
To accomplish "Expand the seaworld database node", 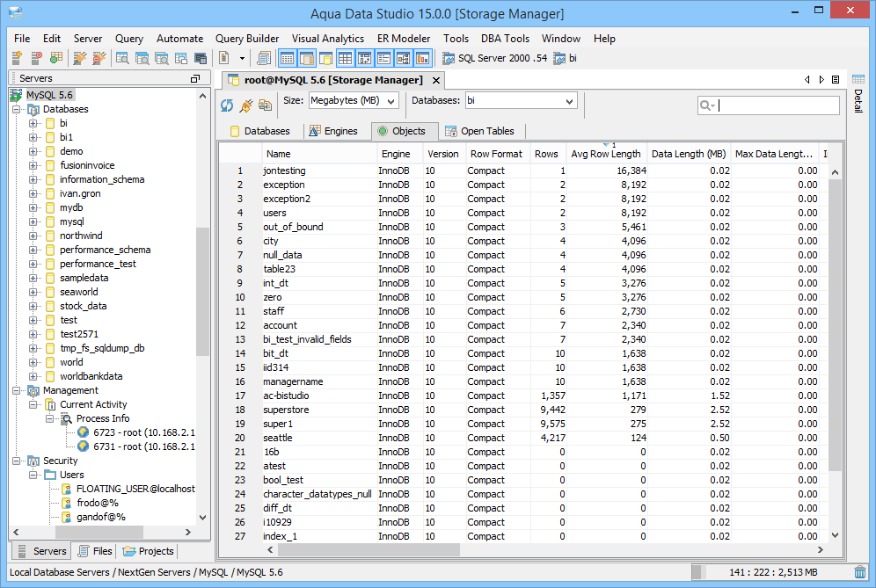I will point(33,292).
